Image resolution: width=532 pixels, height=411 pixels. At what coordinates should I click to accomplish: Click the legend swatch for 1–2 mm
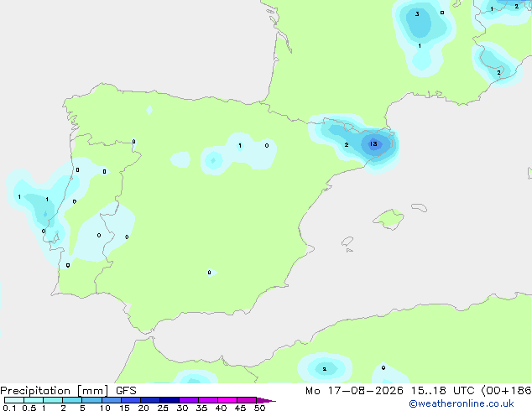click(53, 400)
